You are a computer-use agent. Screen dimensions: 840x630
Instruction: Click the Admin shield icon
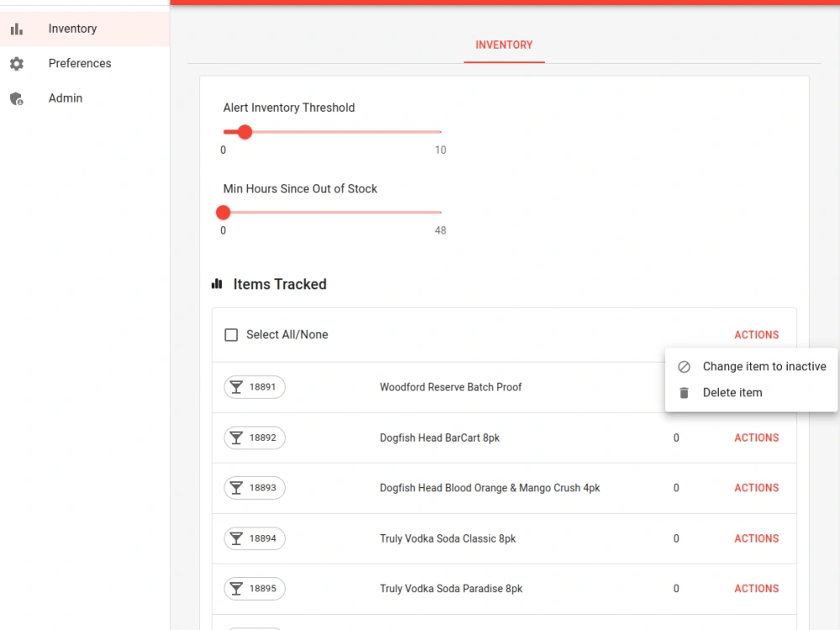click(17, 98)
